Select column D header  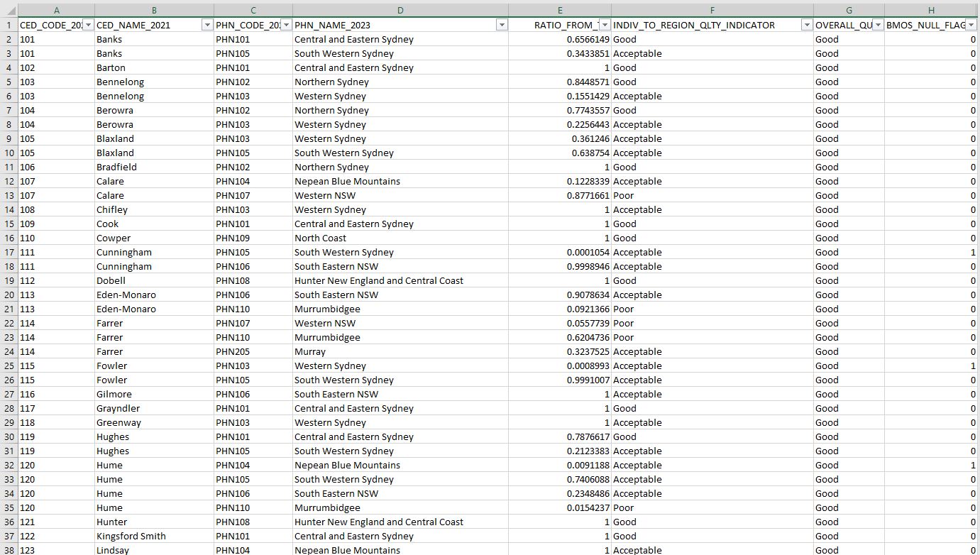[x=400, y=11]
